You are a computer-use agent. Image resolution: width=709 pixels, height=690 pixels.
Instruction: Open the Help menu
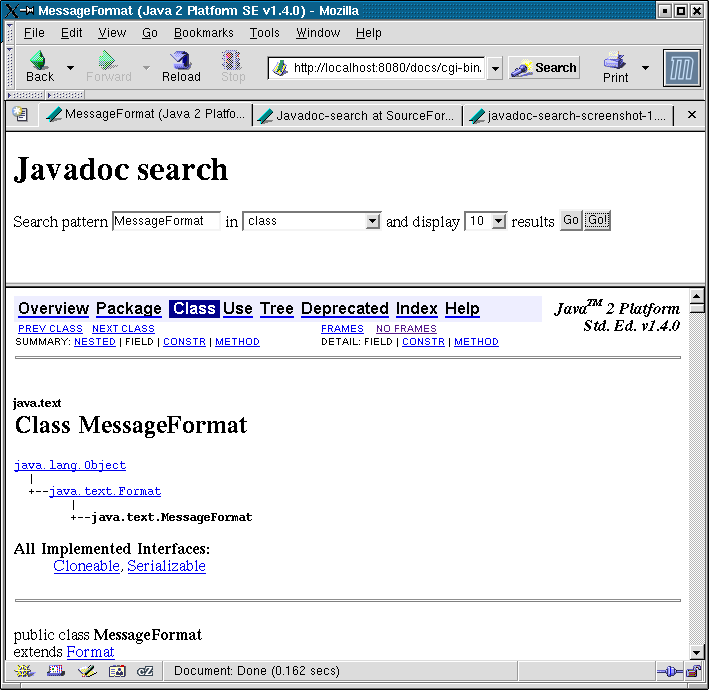[x=369, y=33]
